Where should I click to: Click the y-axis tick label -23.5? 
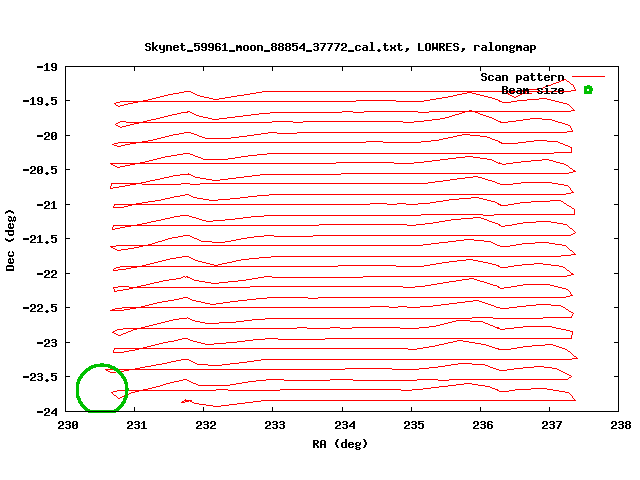40,377
